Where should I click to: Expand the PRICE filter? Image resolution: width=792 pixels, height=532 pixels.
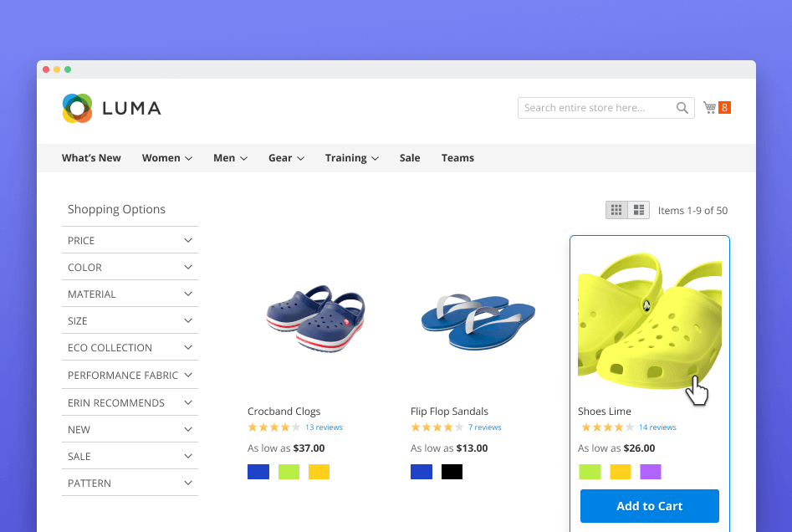pos(130,240)
